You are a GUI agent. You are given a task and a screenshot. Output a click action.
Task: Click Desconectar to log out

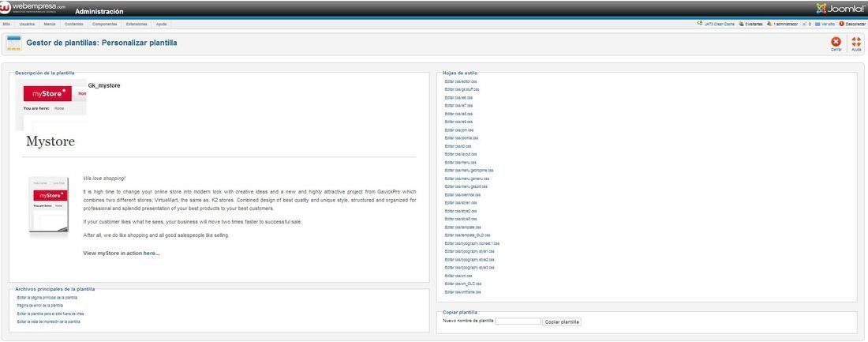tap(855, 24)
